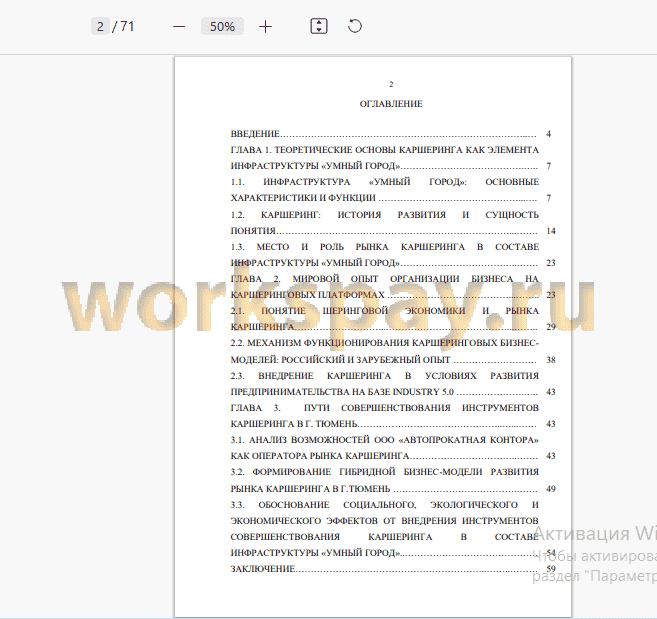Screen dimensions: 657x619
Task: Zoom out with the minus button
Action: [x=179, y=27]
